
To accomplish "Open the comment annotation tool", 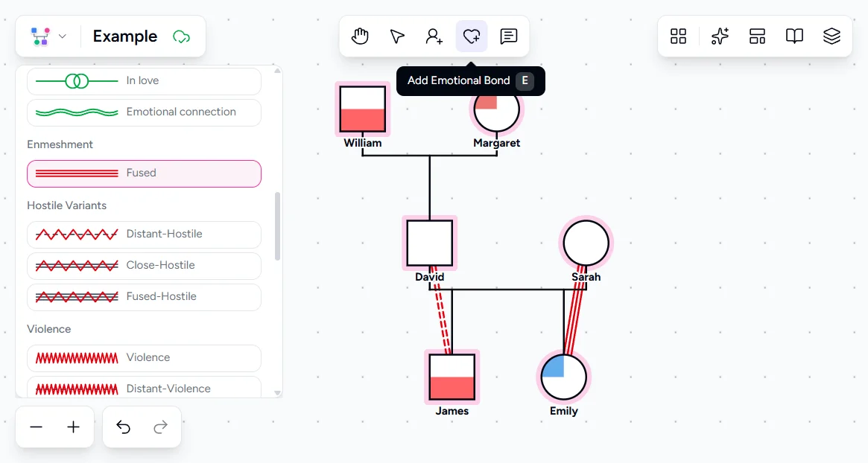I will tap(509, 36).
